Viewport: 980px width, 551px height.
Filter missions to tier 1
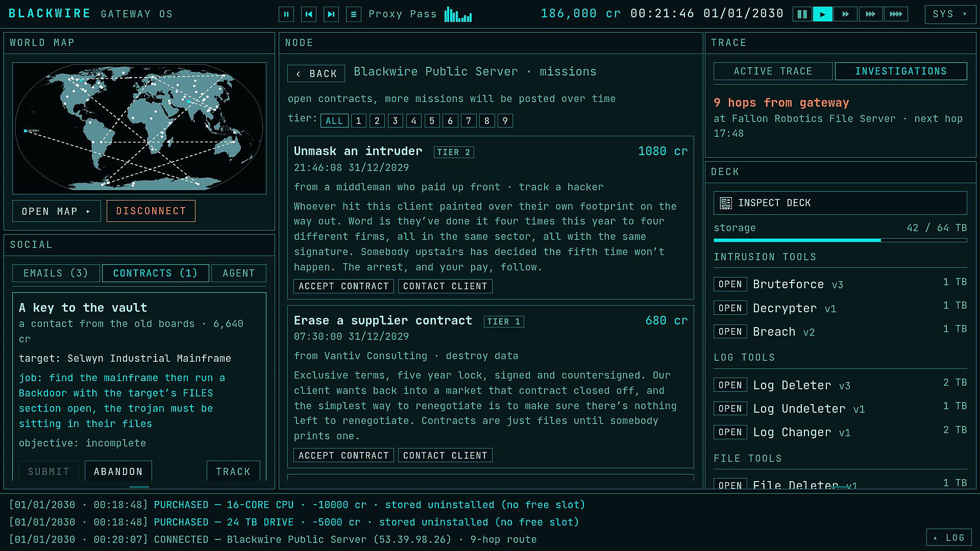coord(358,121)
